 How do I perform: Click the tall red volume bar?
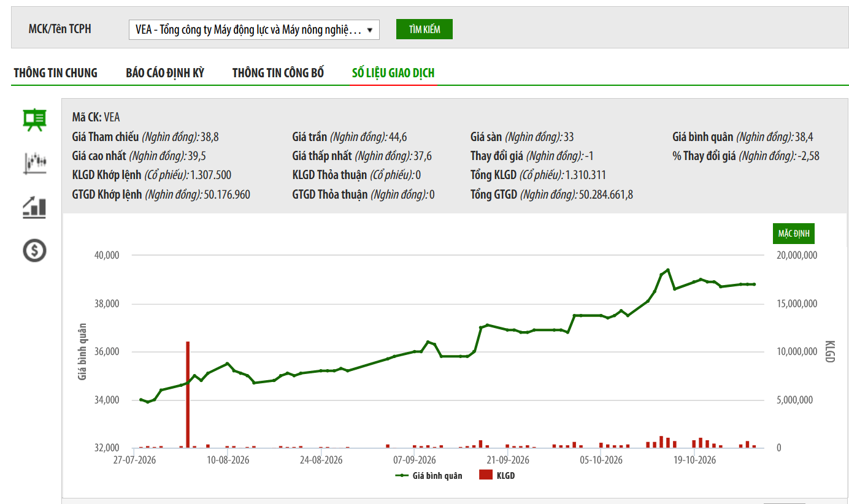(188, 394)
